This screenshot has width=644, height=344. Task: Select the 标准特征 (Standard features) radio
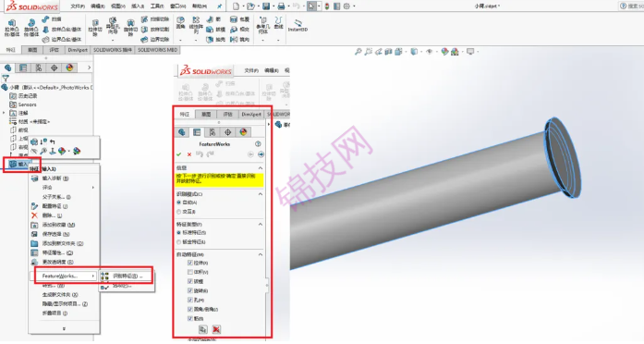point(178,233)
